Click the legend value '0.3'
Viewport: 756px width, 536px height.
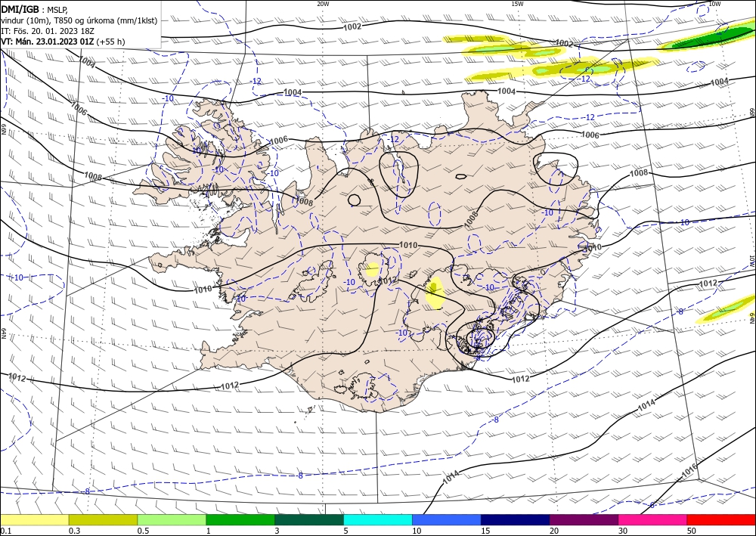click(x=74, y=531)
